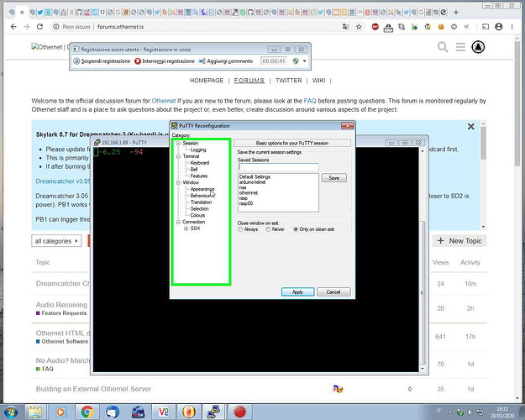Viewport: 525px width, 420px height.
Task: Collapse the Session tree node
Action: pyautogui.click(x=178, y=143)
